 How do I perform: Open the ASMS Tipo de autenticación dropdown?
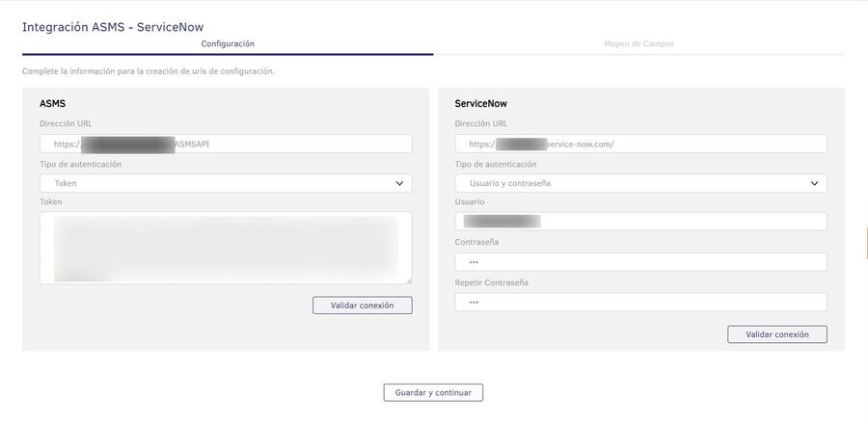click(226, 183)
